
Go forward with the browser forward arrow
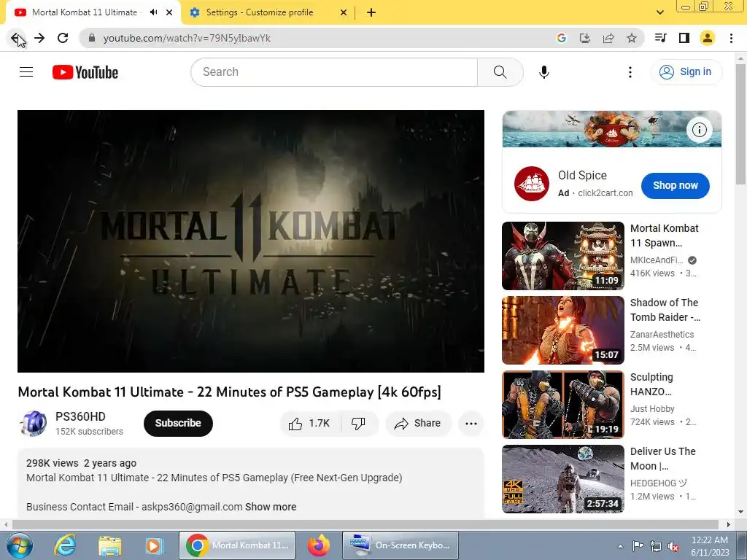39,38
